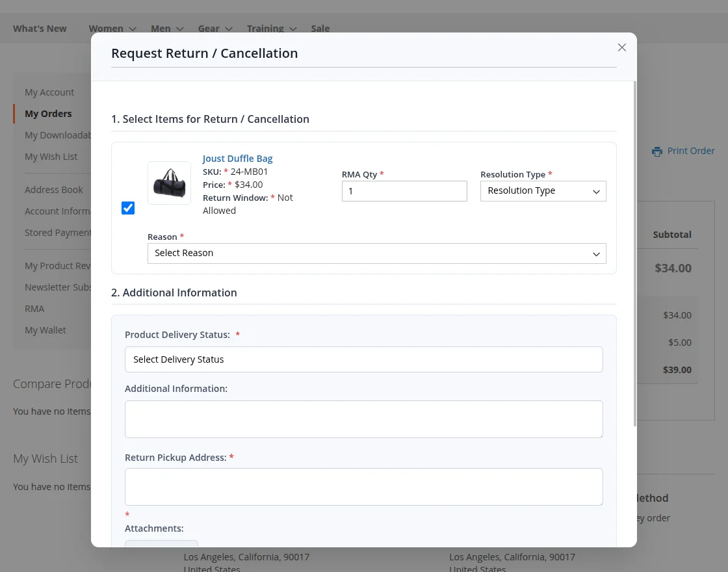Close the Request Return dialog via X icon
The width and height of the screenshot is (728, 572).
[621, 47]
